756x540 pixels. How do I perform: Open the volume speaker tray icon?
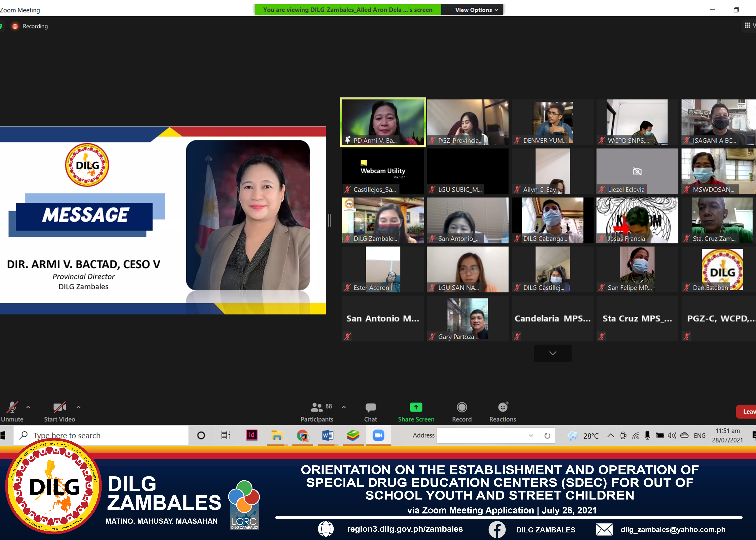click(x=672, y=436)
